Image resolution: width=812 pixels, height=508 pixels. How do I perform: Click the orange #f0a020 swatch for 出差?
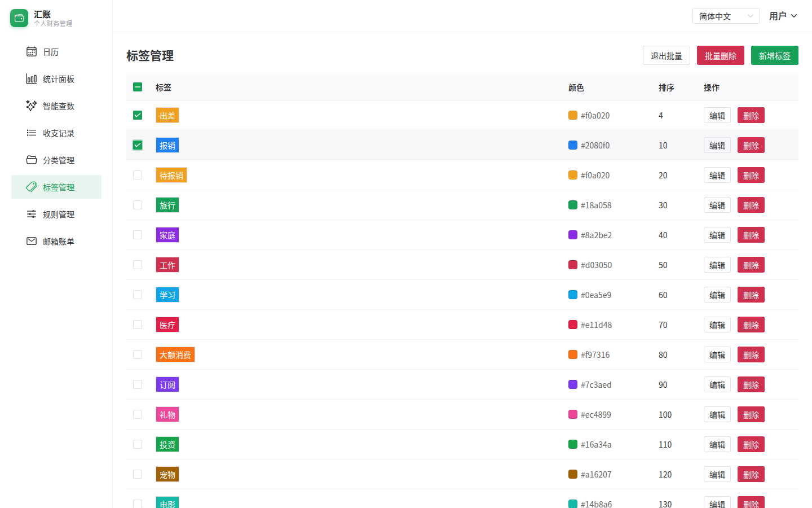click(573, 115)
